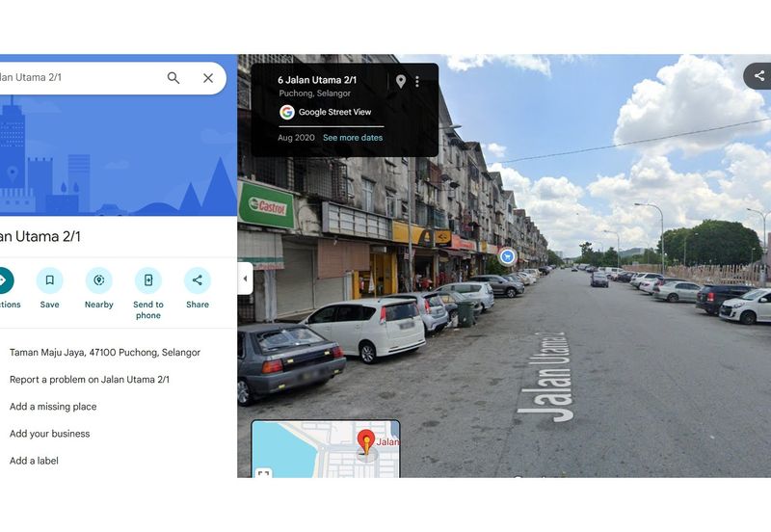
Task: Click the location pin icon in Street View card
Action: tap(401, 82)
